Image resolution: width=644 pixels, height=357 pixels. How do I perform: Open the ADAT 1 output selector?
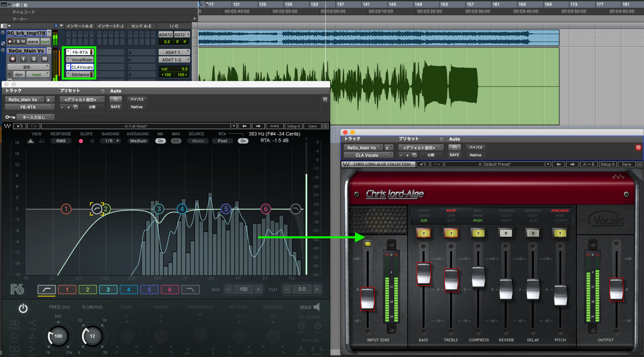[174, 52]
